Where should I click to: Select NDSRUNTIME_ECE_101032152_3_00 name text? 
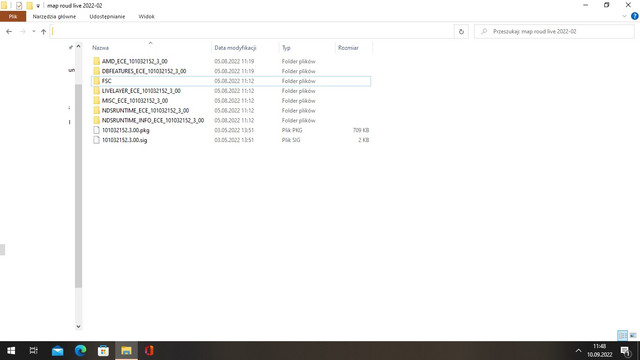145,110
